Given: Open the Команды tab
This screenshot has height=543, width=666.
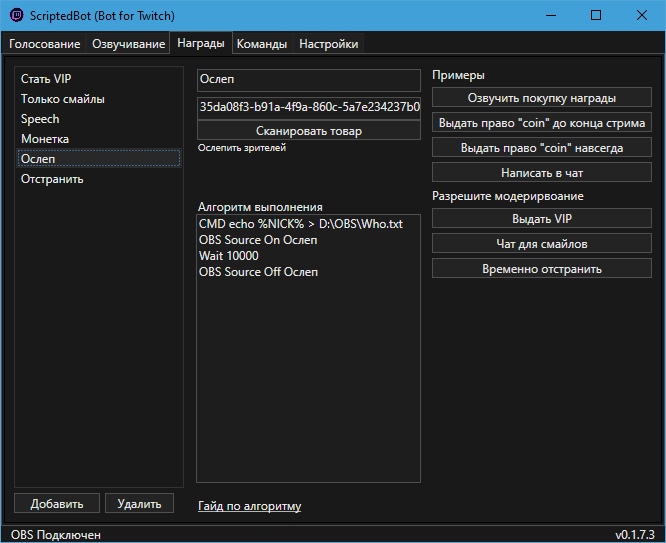Looking at the screenshot, I should (262, 44).
